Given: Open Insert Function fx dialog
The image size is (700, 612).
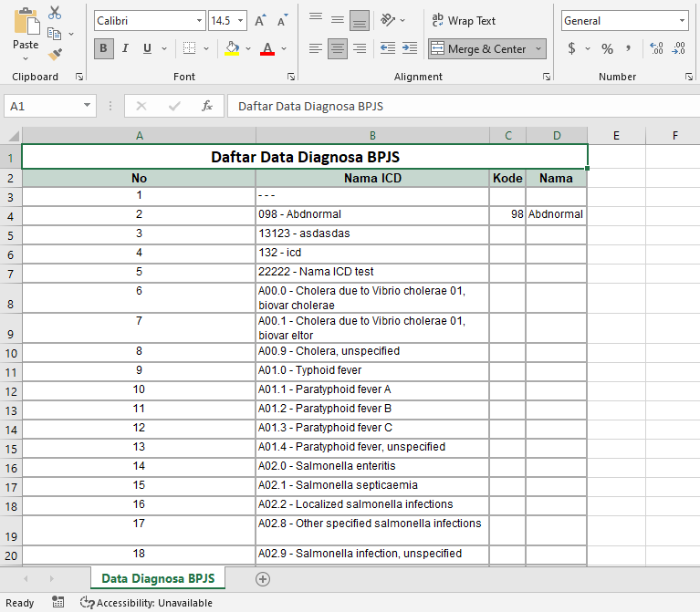Looking at the screenshot, I should 206,106.
